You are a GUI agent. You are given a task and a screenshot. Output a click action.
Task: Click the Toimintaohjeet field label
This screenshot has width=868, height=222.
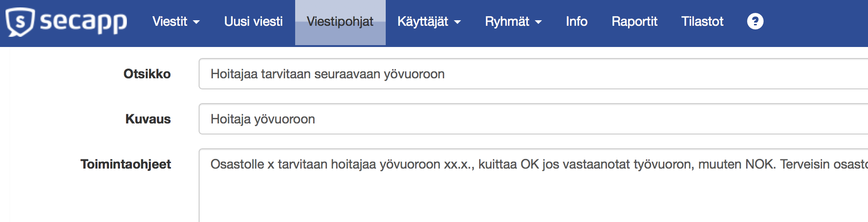(x=126, y=164)
